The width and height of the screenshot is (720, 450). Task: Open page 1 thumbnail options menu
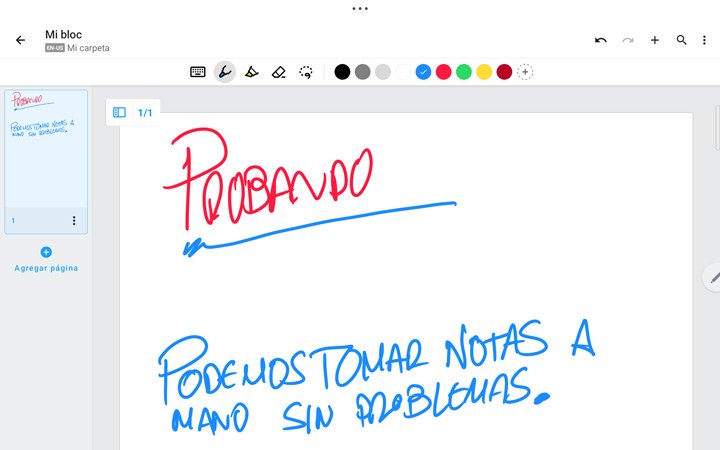[73, 220]
